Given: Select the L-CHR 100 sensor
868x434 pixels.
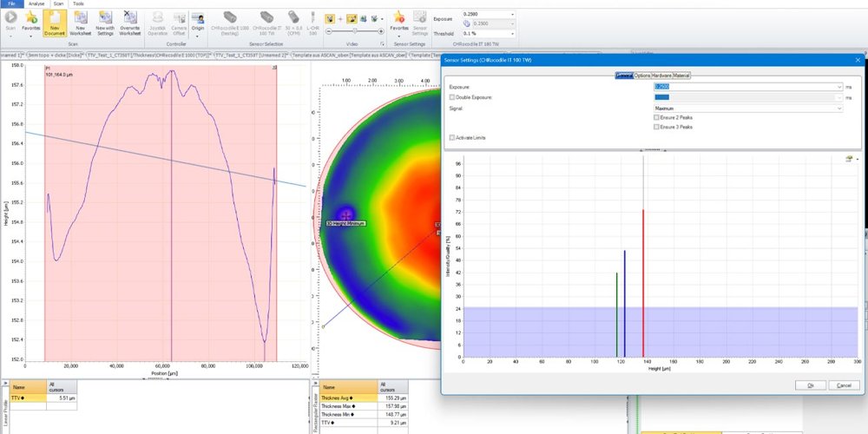Looking at the screenshot, I should pos(312,17).
